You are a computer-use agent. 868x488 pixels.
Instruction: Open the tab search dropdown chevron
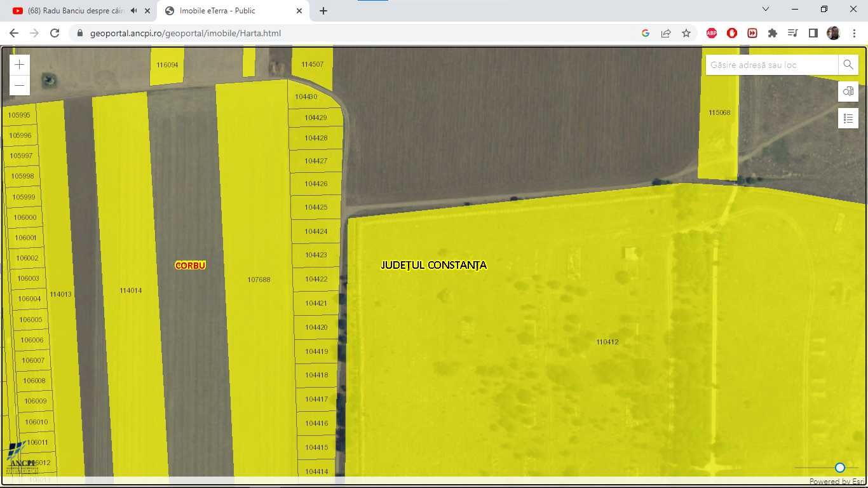[x=766, y=10]
